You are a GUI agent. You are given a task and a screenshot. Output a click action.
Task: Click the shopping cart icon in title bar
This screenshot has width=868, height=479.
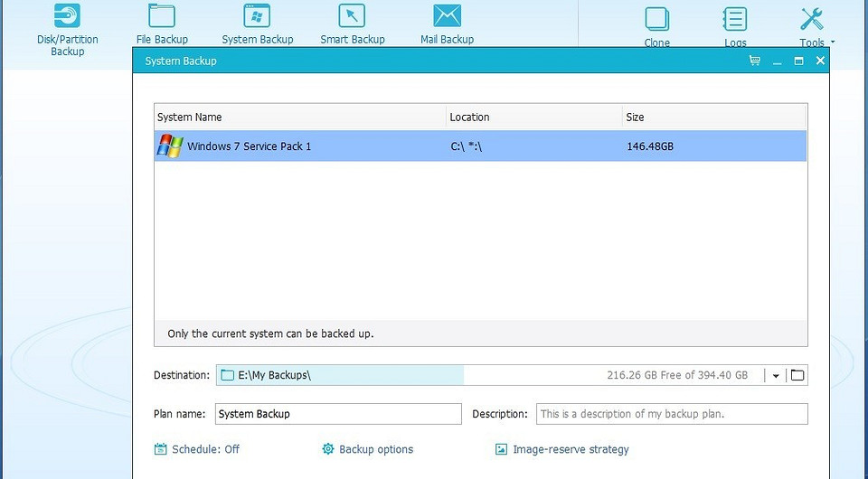[754, 61]
